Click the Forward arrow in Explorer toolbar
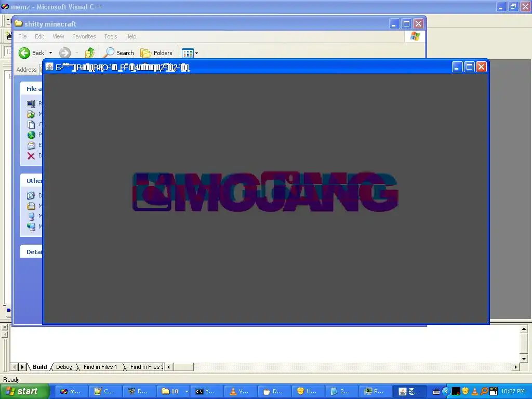 tap(65, 53)
